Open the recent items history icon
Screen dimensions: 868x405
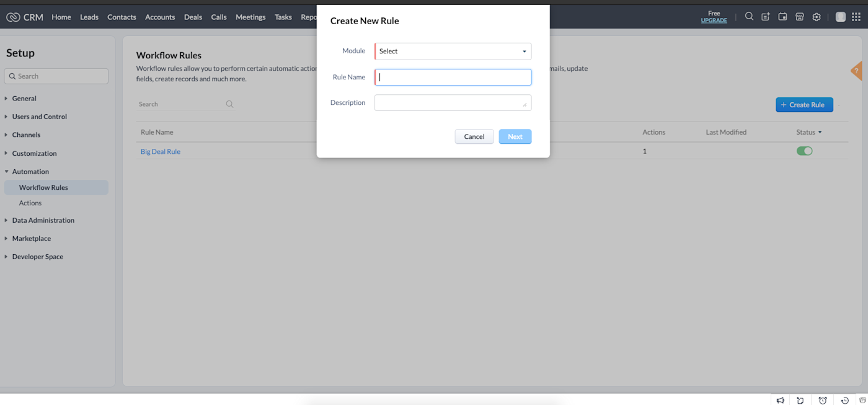coord(844,400)
